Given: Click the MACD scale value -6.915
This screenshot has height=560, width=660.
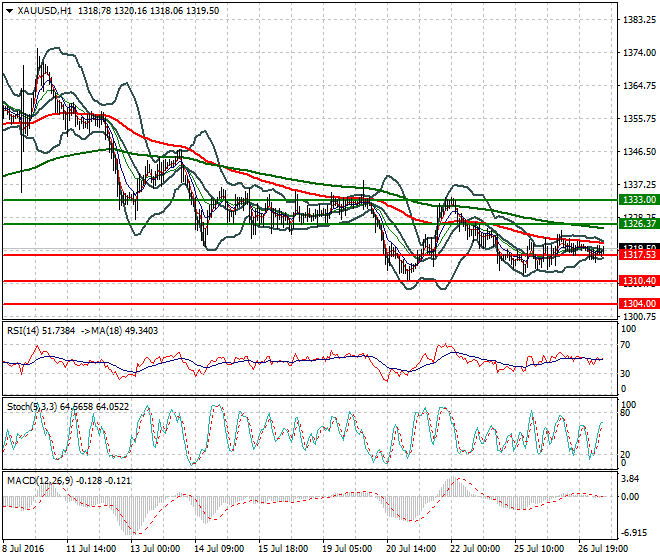Looking at the screenshot, I should coord(634,533).
